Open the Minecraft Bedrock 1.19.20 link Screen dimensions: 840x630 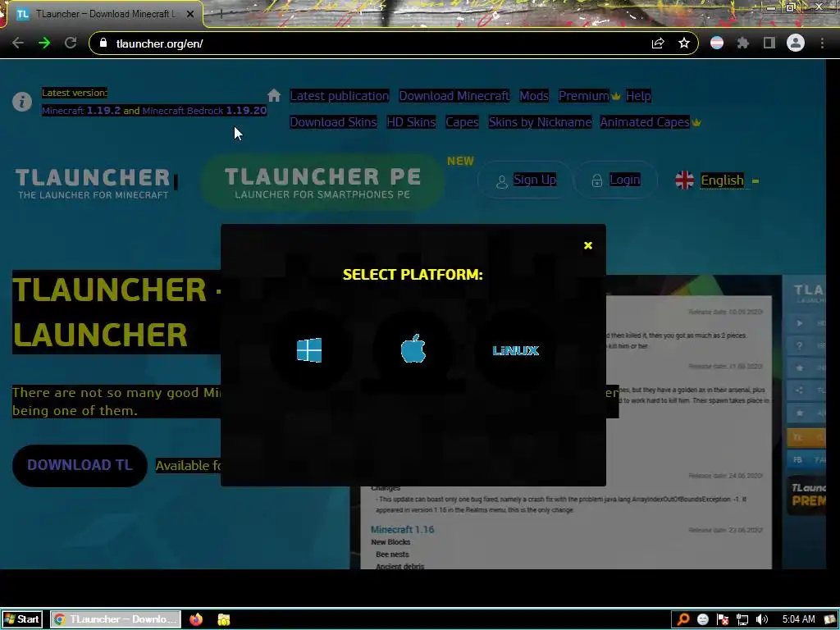204,111
